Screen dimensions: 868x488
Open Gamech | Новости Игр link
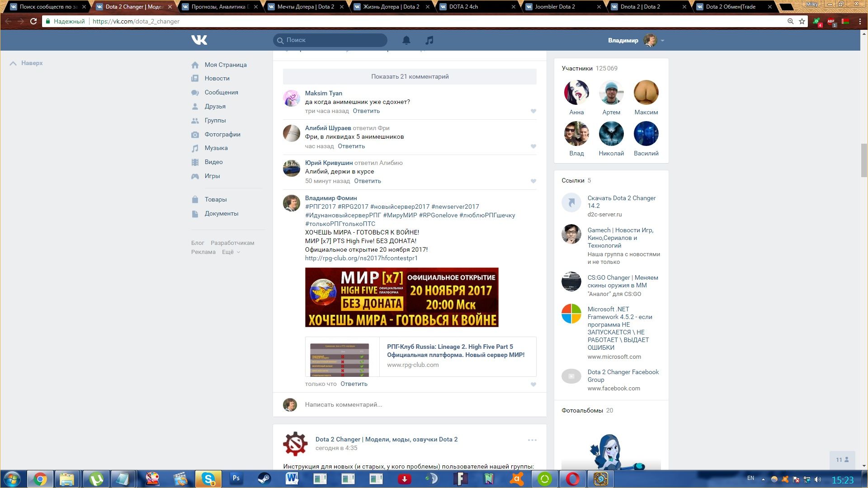[x=620, y=238]
